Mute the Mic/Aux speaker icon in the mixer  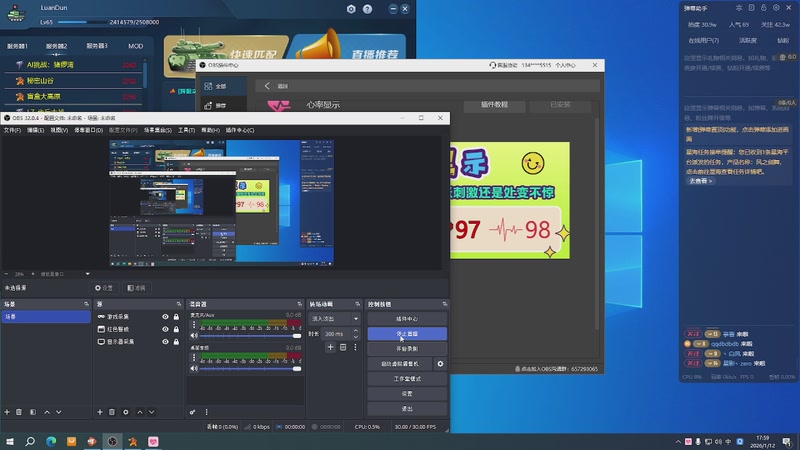(194, 336)
